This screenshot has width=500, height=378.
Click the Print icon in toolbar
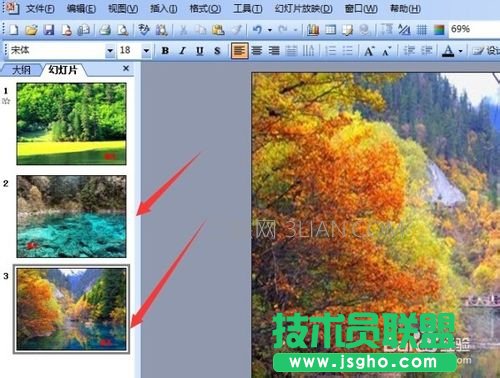105,30
